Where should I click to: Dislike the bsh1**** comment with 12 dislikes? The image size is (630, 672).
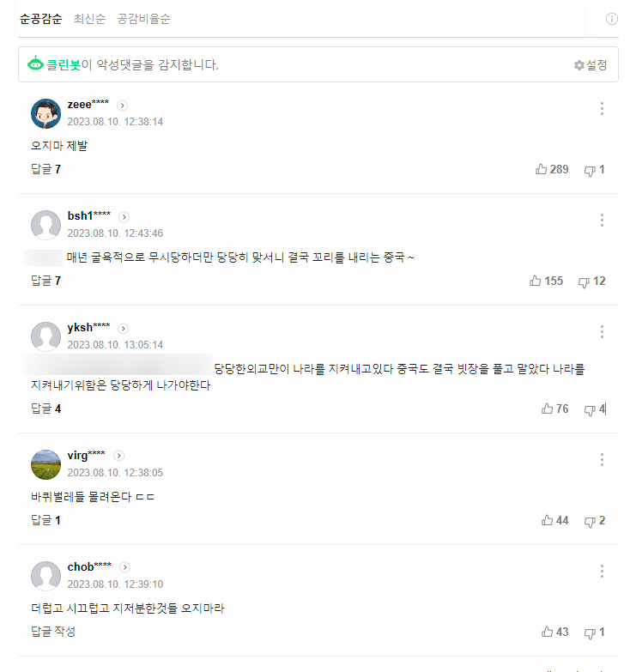coord(592,282)
